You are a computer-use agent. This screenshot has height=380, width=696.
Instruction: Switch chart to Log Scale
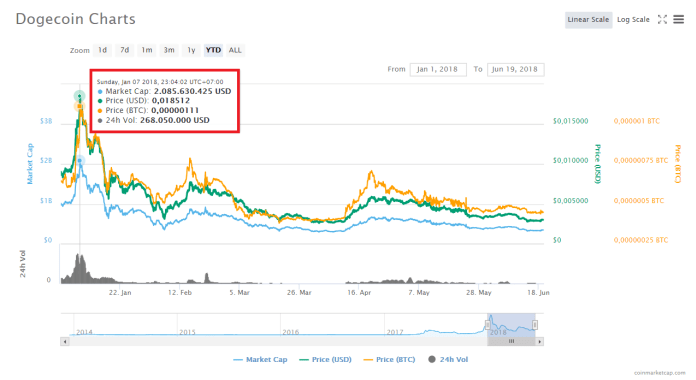[x=633, y=20]
